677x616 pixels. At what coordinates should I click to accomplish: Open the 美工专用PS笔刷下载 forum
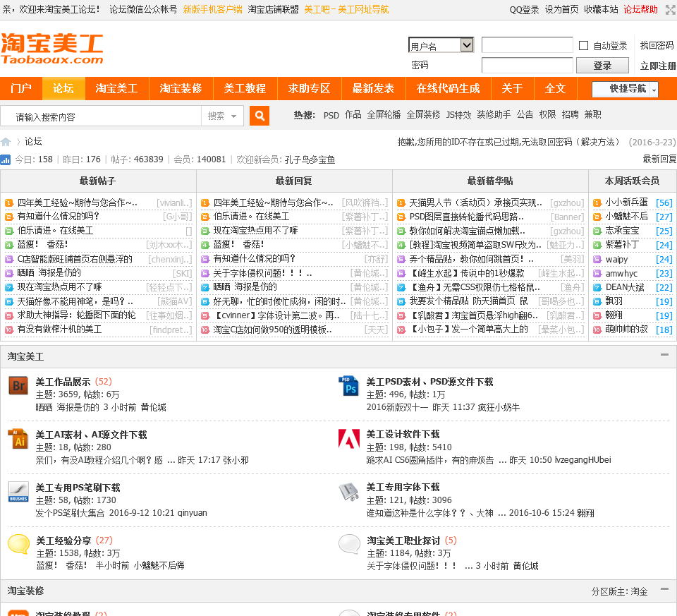point(78,488)
